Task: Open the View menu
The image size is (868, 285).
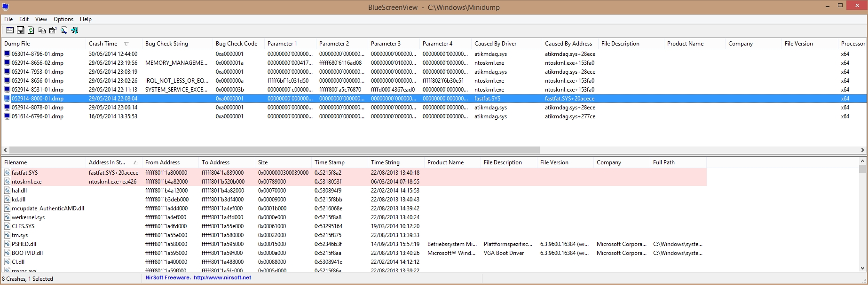Action: click(x=41, y=19)
